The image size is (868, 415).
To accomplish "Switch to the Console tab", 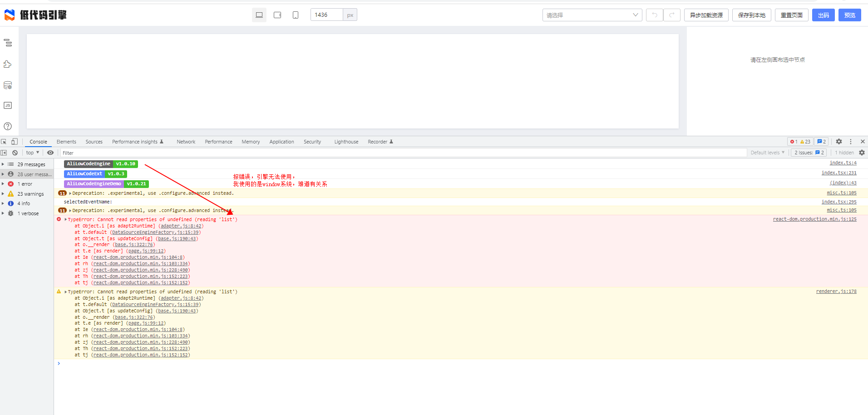I will click(39, 142).
